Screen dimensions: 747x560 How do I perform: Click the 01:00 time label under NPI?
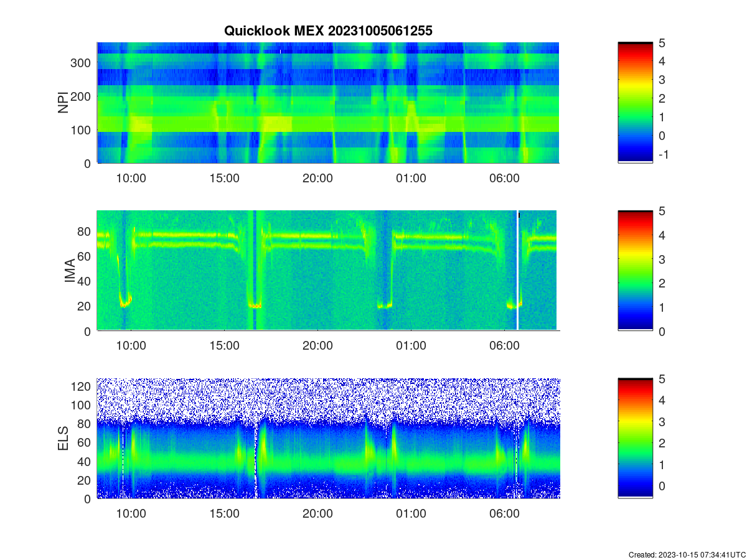point(411,178)
